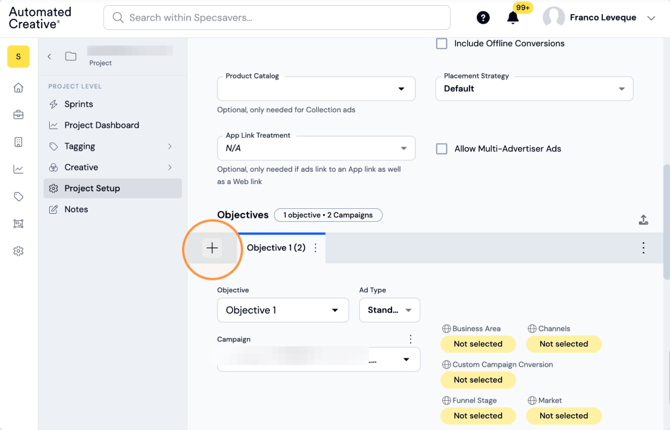Enable Include Offline Conversions checkbox
Viewport: 670px width, 430px height.
(441, 44)
